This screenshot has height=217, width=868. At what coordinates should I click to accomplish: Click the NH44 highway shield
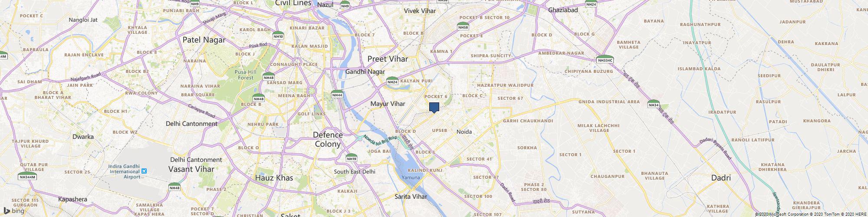pyautogui.click(x=337, y=94)
